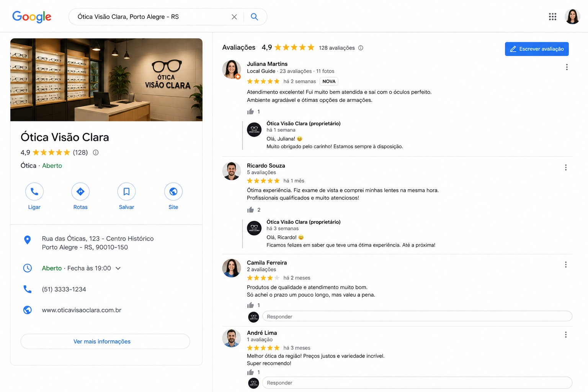Image resolution: width=588 pixels, height=392 pixels.
Task: Click phone number (51) 3333-1234
Action: (64, 289)
